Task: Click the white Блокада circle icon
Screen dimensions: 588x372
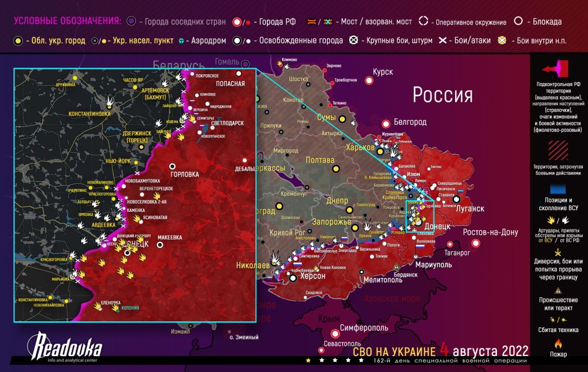Action: 519,21
